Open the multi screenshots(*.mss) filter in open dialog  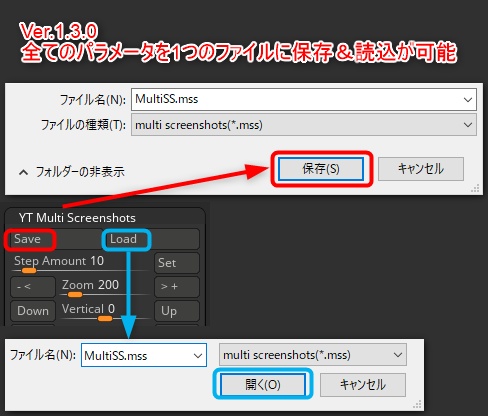pyautogui.click(x=313, y=355)
